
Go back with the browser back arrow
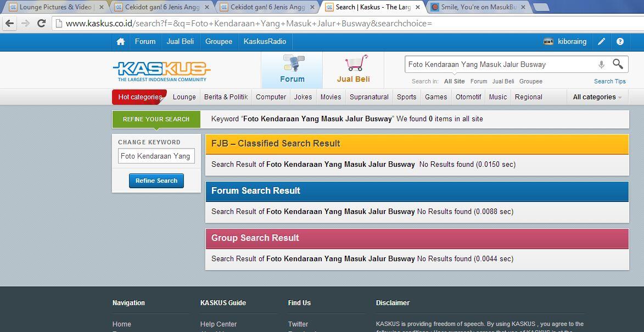(9, 24)
